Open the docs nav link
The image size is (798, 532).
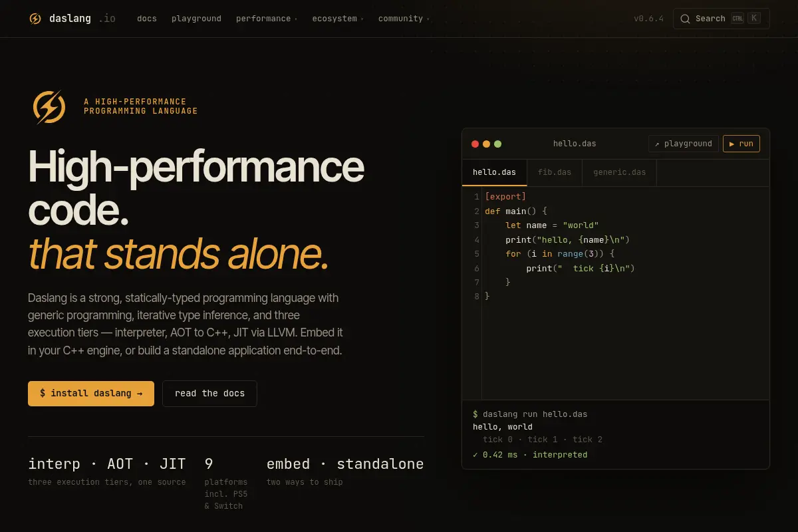[147, 19]
